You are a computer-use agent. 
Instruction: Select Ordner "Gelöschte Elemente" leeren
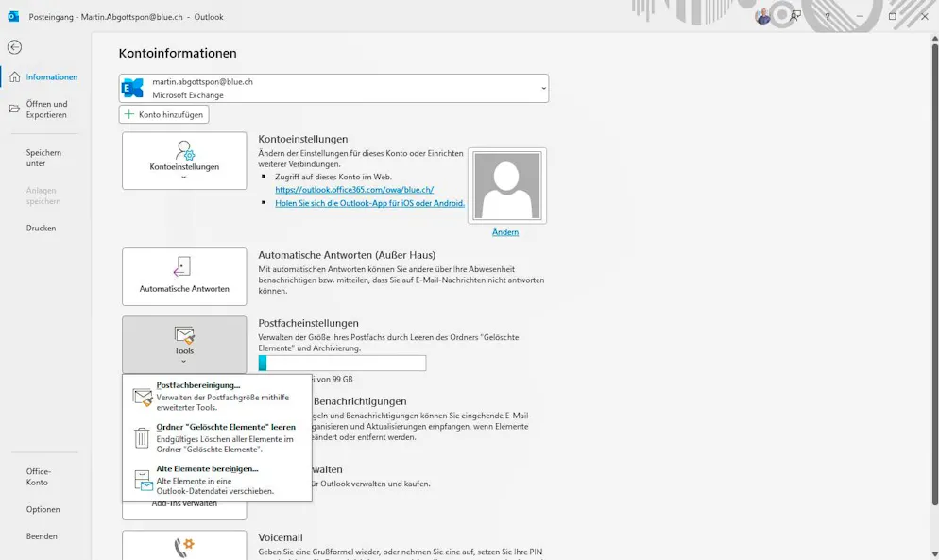click(216, 438)
